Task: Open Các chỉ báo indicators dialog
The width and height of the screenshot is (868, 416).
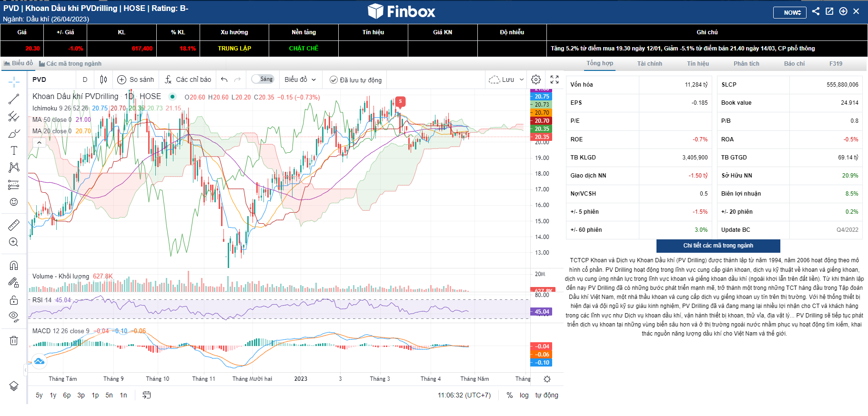Action: [x=188, y=79]
